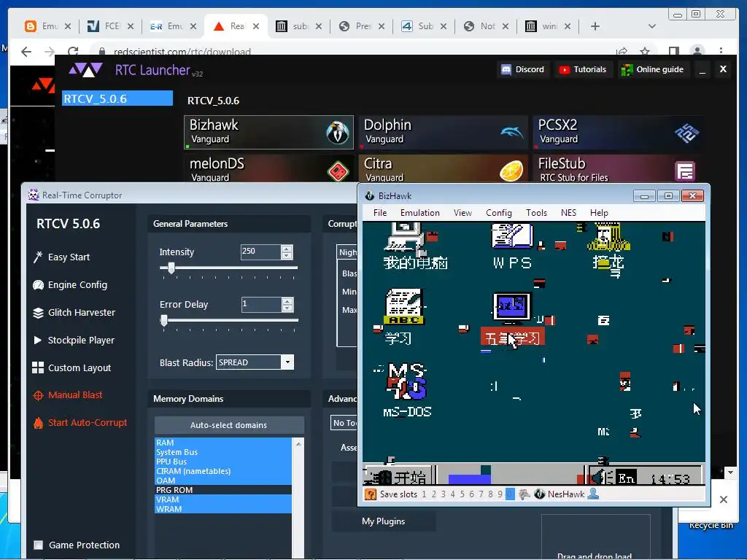Image resolution: width=747 pixels, height=560 pixels.
Task: Open the Custom Layout option
Action: pyautogui.click(x=71, y=367)
